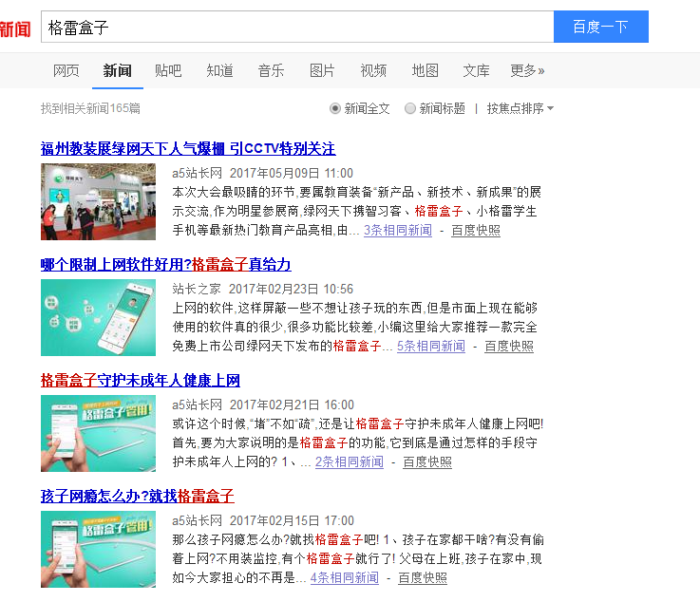This screenshot has width=700, height=602.
Task: Open the 视频 tab
Action: click(x=373, y=70)
